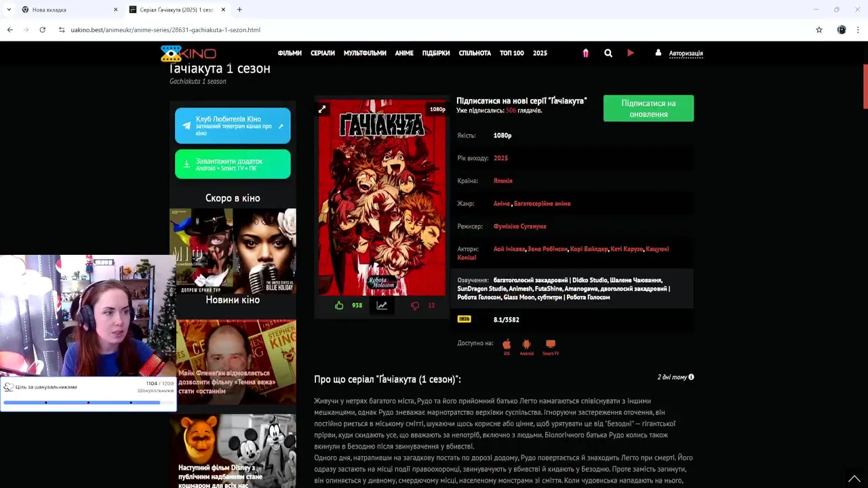Open actor link Кеті Карузо
This screenshot has height=488, width=868.
click(627, 249)
